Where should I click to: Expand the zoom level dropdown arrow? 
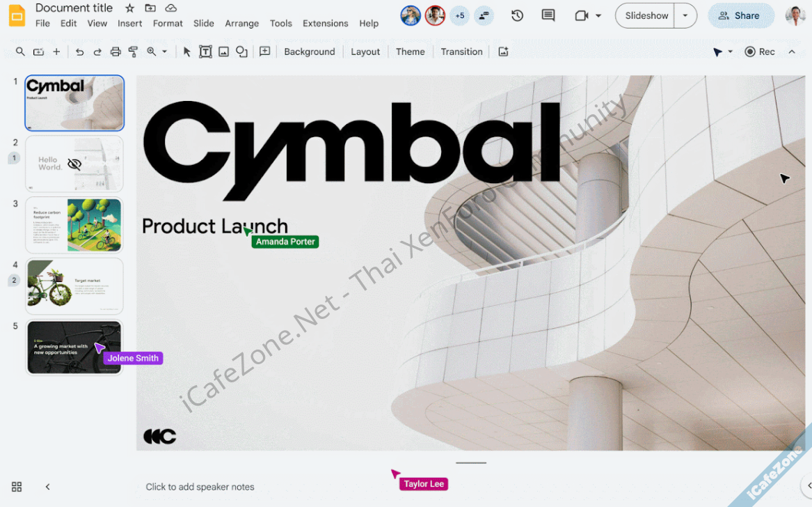(165, 52)
